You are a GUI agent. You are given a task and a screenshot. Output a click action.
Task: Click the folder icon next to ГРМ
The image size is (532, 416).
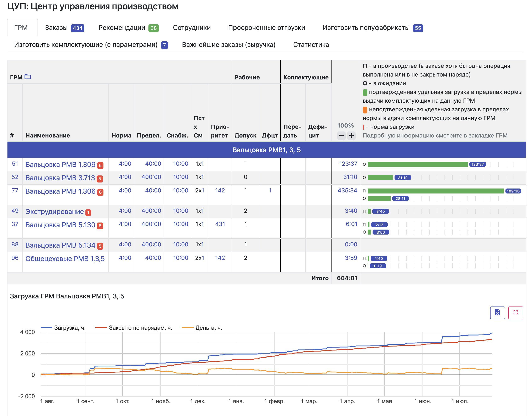click(x=28, y=77)
